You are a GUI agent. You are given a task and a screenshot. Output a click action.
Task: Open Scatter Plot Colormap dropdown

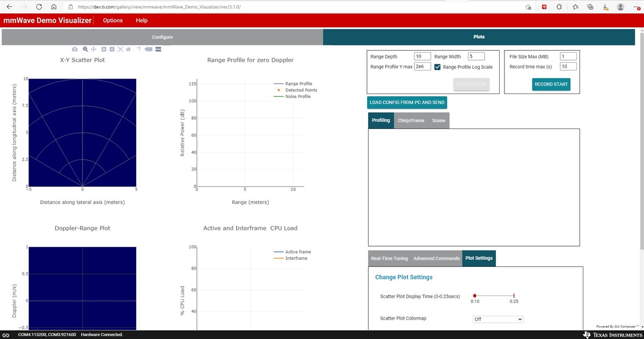click(x=497, y=319)
